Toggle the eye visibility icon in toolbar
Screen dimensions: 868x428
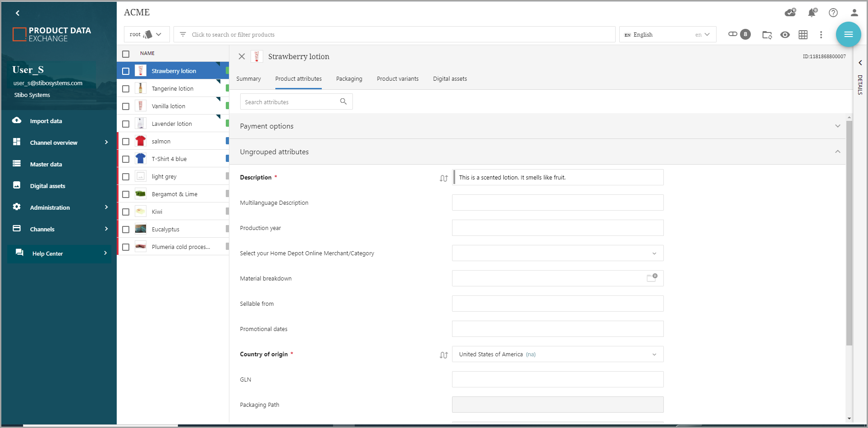coord(785,35)
